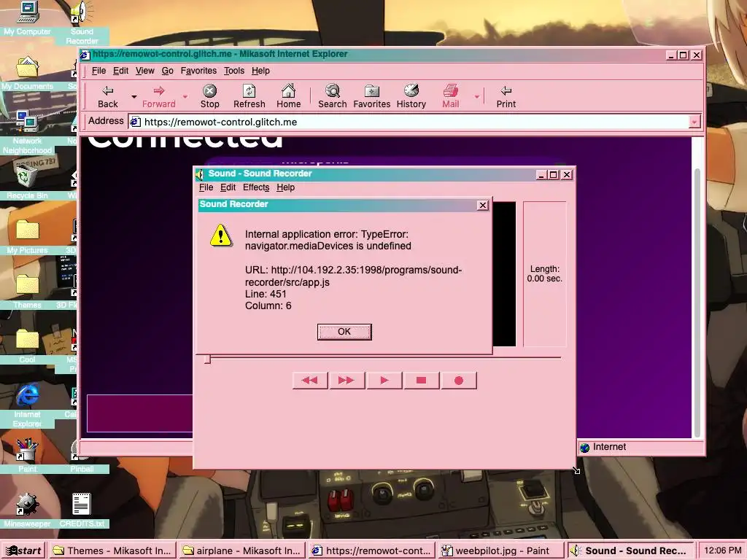Expand the Forward history dropdown arrow
The width and height of the screenshot is (747, 560).
point(185,97)
